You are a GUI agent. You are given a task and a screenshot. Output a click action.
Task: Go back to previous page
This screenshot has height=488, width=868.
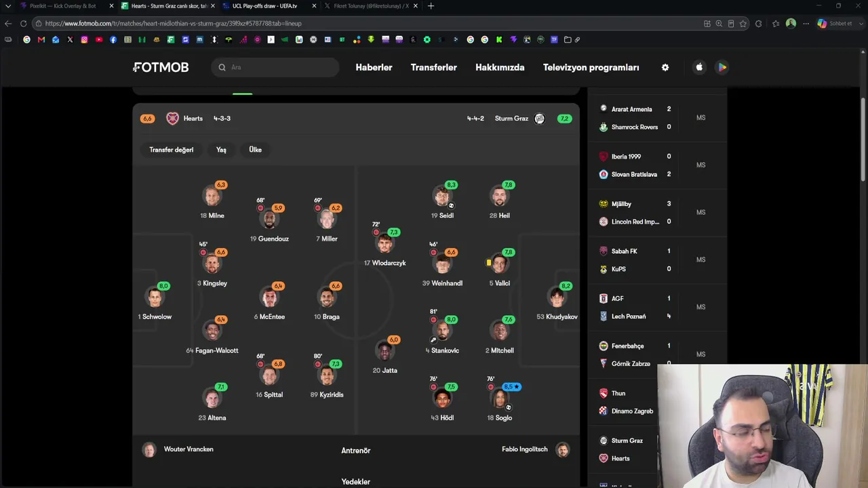[x=8, y=23]
